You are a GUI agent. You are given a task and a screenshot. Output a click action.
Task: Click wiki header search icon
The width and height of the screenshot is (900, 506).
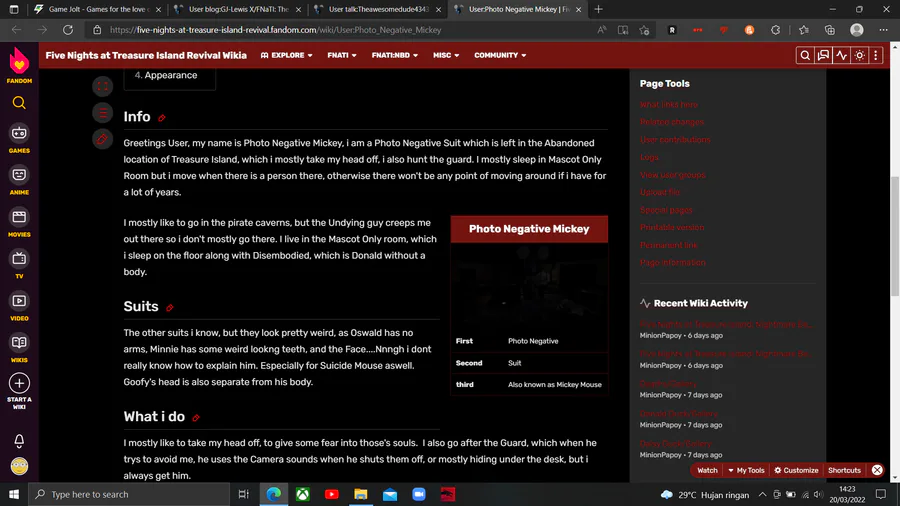pyautogui.click(x=805, y=56)
